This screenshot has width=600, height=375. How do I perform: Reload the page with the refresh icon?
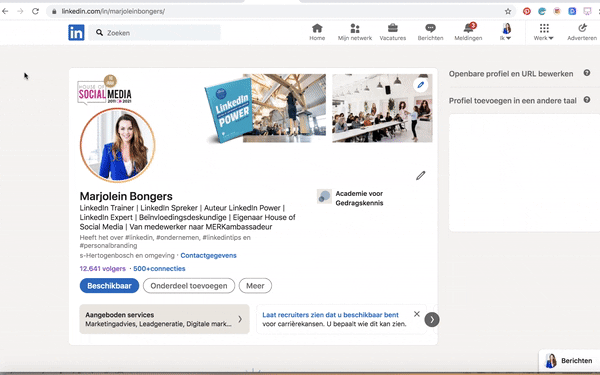(35, 11)
